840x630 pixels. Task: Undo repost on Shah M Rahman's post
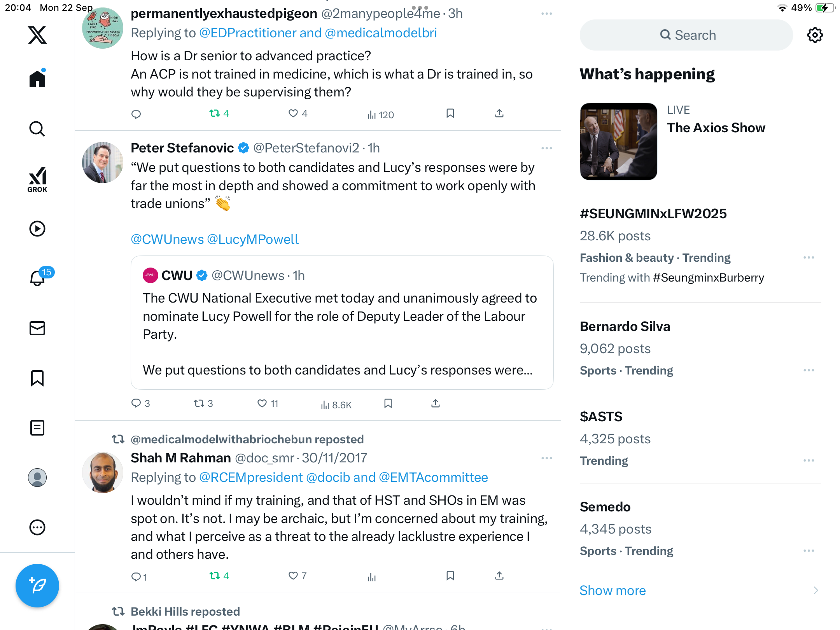215,576
